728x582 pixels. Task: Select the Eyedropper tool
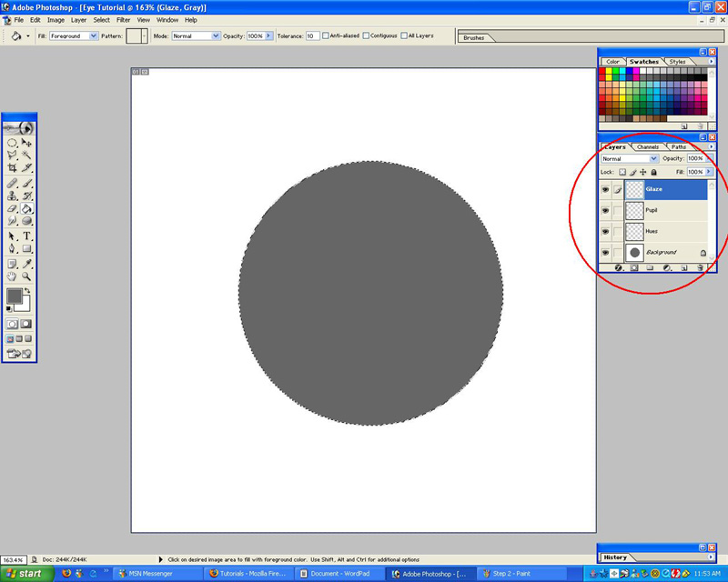27,264
